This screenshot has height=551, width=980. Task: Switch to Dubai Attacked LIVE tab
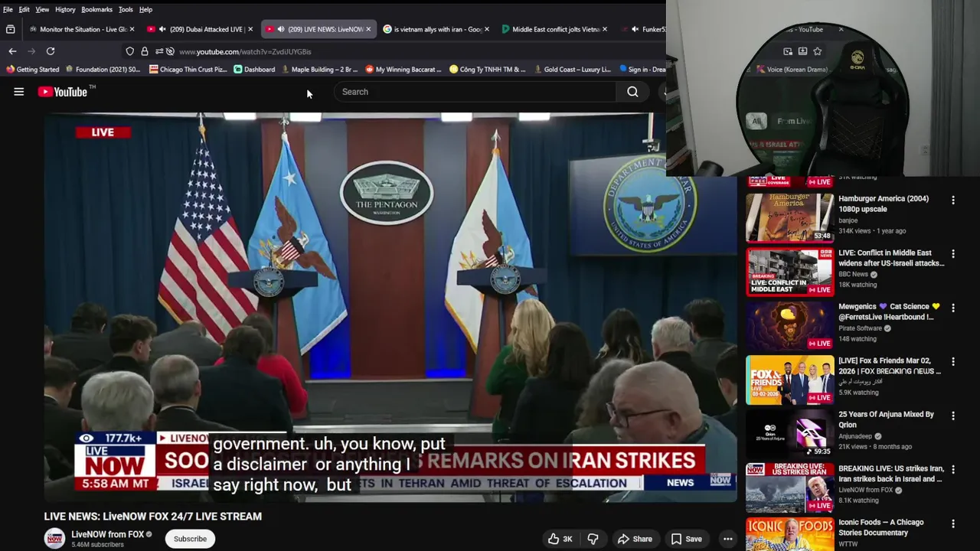tap(201, 29)
